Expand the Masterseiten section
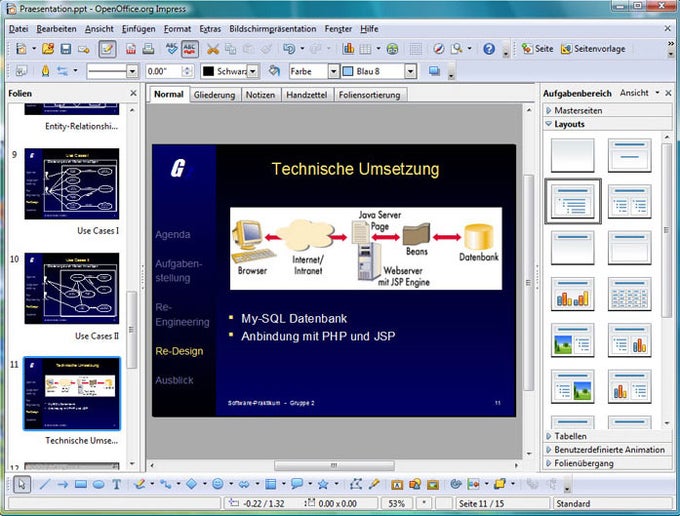The width and height of the screenshot is (680, 516). point(607,111)
